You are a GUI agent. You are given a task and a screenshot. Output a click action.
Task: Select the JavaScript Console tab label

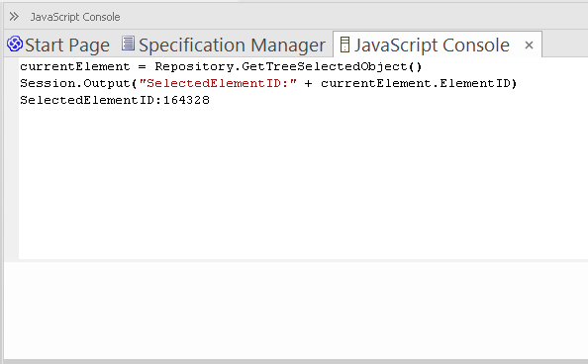pos(432,45)
